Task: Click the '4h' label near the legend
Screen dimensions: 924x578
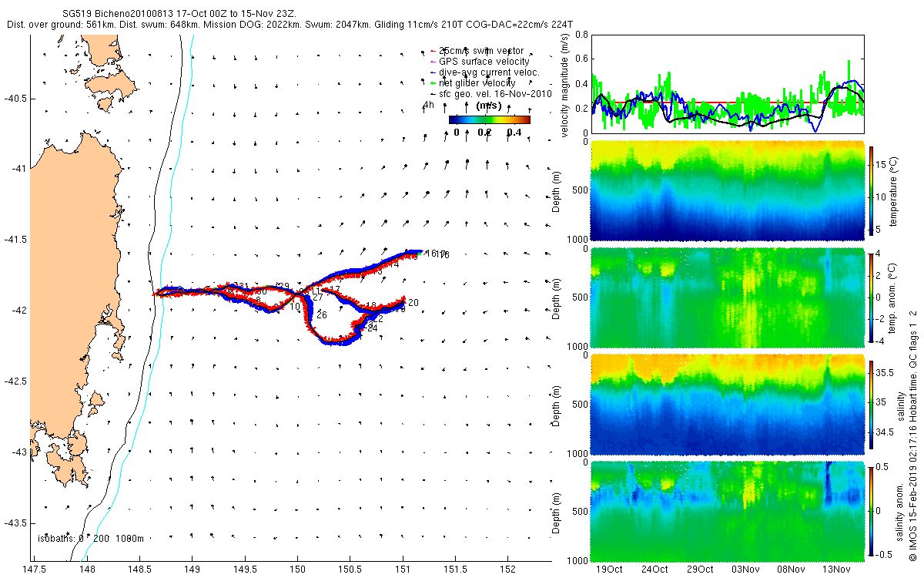Action: pyautogui.click(x=429, y=106)
